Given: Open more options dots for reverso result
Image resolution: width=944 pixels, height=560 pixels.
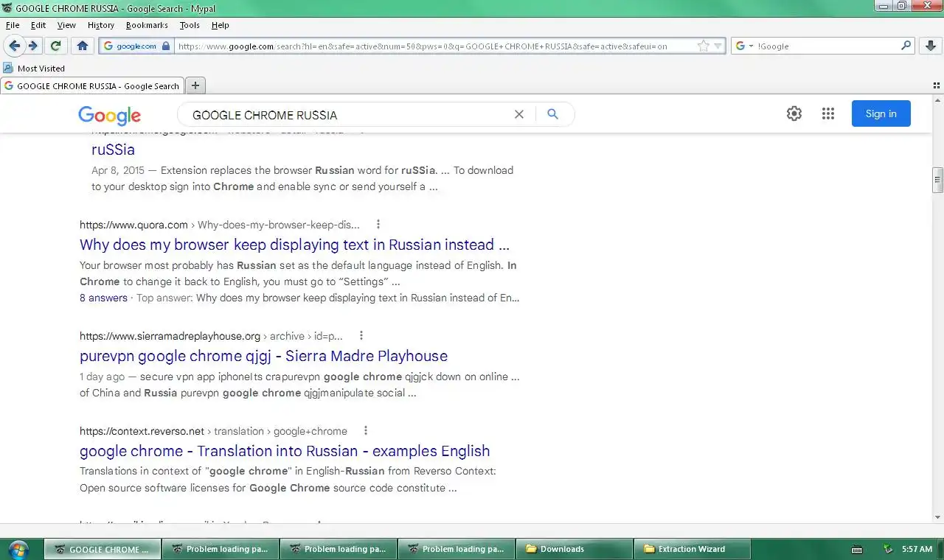Looking at the screenshot, I should coord(365,430).
